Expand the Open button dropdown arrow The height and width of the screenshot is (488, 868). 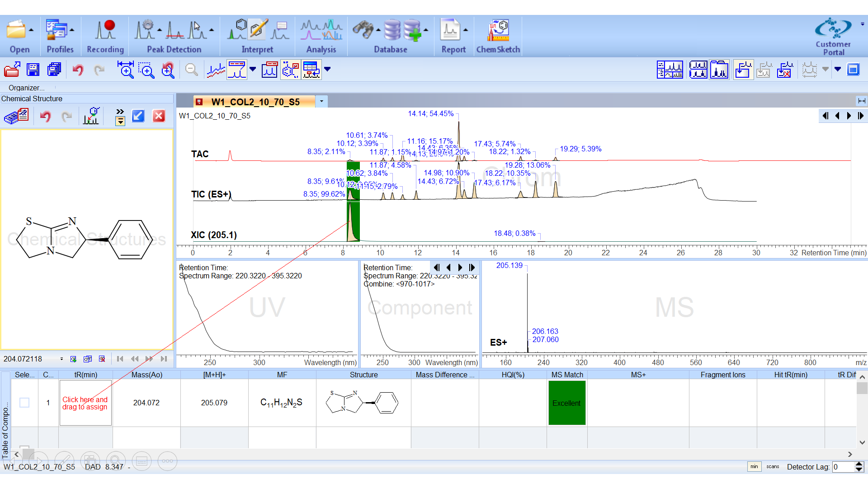pyautogui.click(x=31, y=30)
